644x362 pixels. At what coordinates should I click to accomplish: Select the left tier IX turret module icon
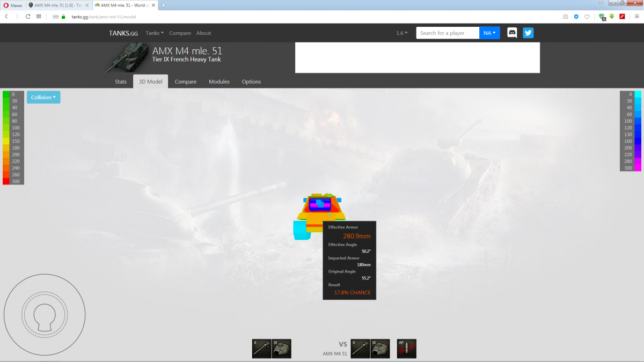(282, 349)
